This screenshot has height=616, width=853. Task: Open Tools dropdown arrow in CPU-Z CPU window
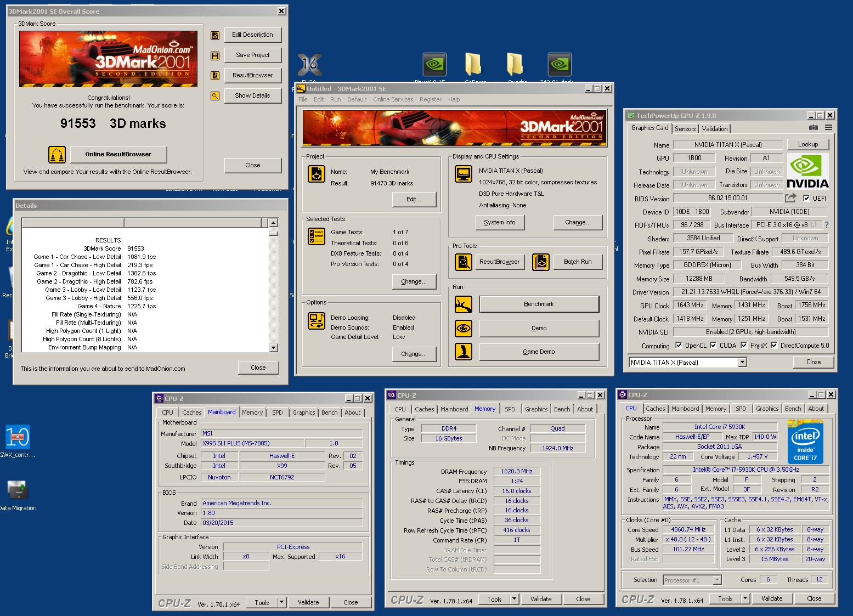[745, 598]
